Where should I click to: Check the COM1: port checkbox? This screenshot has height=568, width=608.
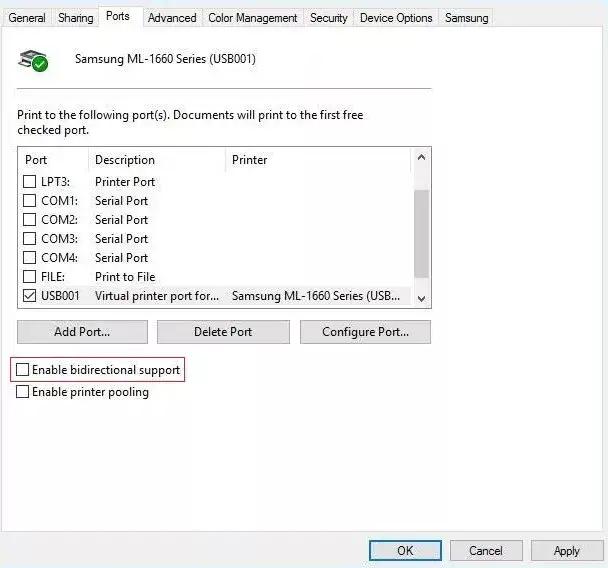tap(29, 200)
